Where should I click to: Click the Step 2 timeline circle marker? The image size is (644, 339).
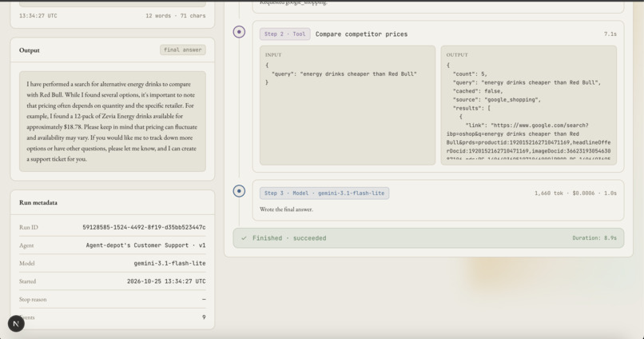tap(239, 32)
